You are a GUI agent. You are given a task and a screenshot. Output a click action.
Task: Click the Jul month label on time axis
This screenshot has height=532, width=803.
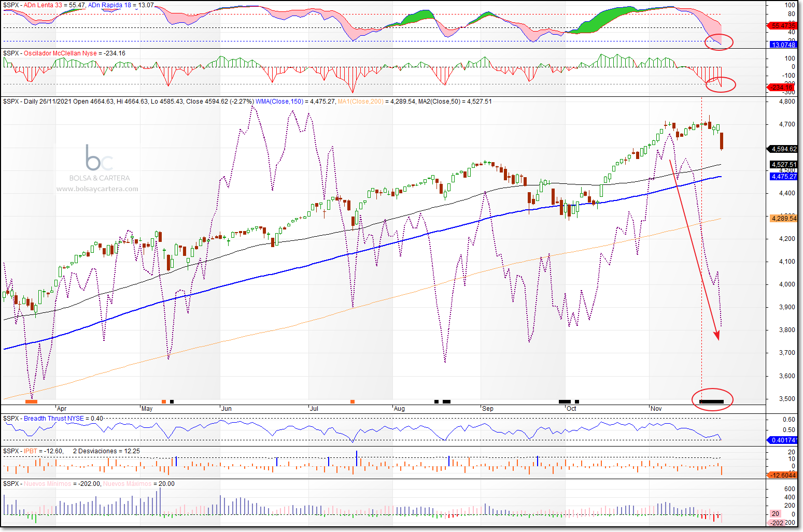coord(314,409)
